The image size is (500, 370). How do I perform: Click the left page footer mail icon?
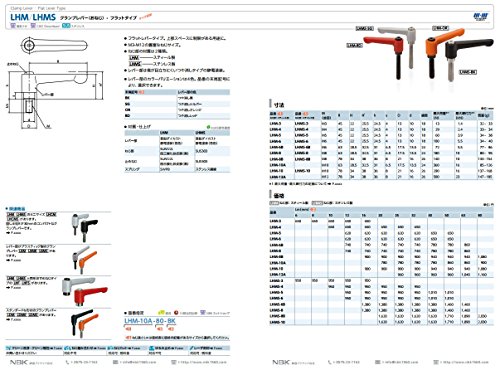tap(116, 362)
